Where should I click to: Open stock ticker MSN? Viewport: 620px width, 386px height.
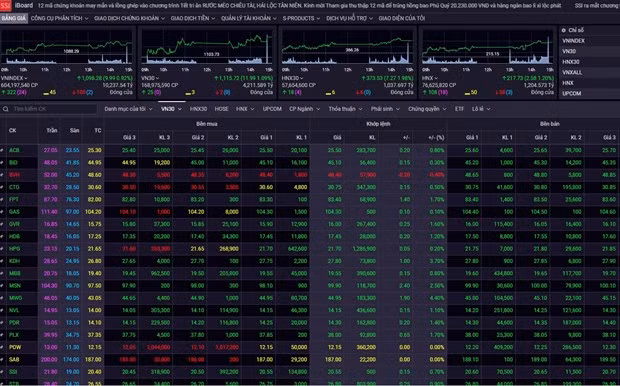[x=15, y=286]
